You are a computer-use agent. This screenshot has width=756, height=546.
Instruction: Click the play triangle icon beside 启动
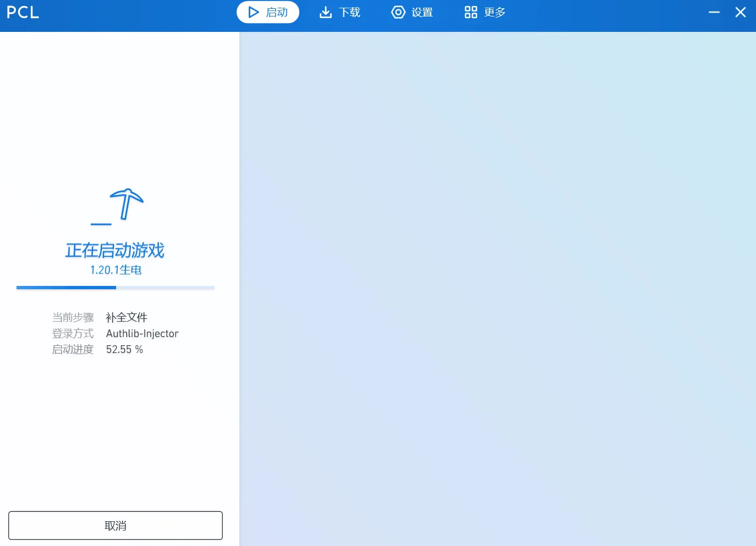pos(253,12)
